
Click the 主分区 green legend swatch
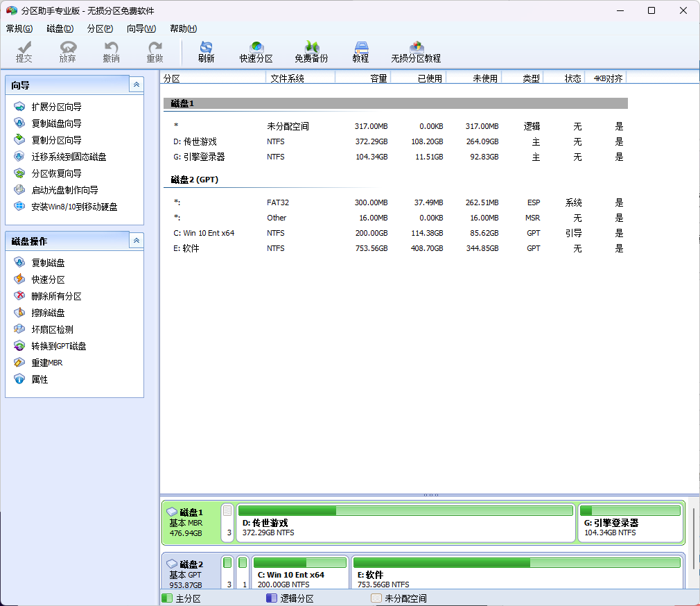click(x=166, y=598)
